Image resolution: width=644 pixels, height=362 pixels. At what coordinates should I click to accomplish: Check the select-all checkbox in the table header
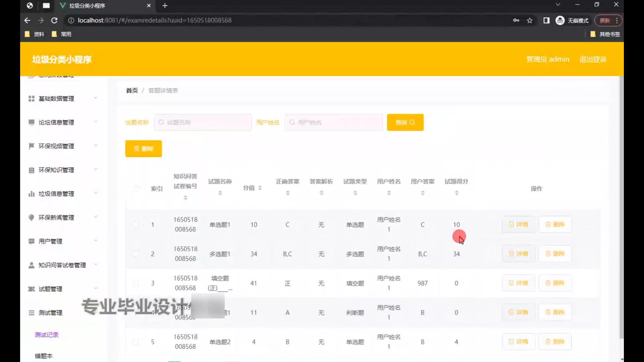pyautogui.click(x=136, y=188)
